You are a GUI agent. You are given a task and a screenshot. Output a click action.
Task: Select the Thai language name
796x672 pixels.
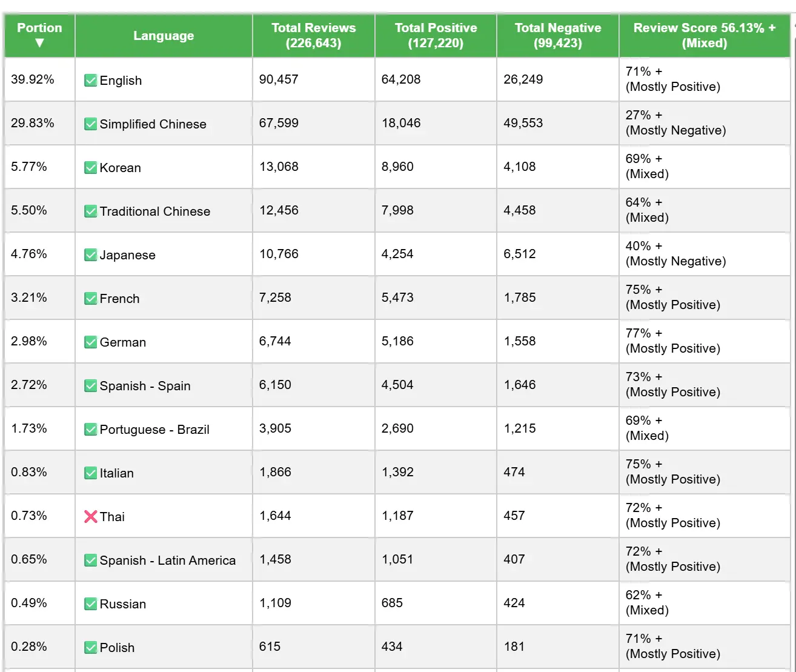112,517
